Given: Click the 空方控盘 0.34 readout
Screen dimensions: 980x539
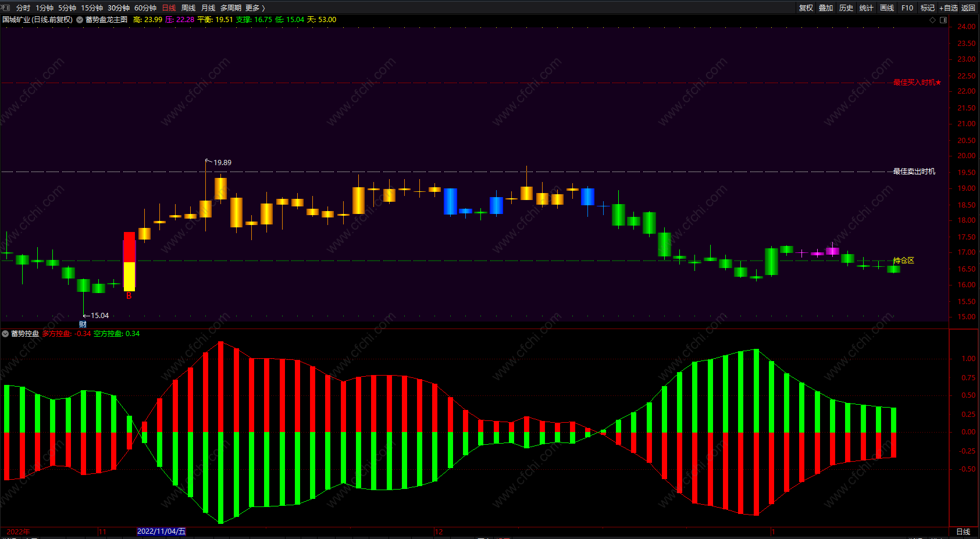Looking at the screenshot, I should pos(116,334).
